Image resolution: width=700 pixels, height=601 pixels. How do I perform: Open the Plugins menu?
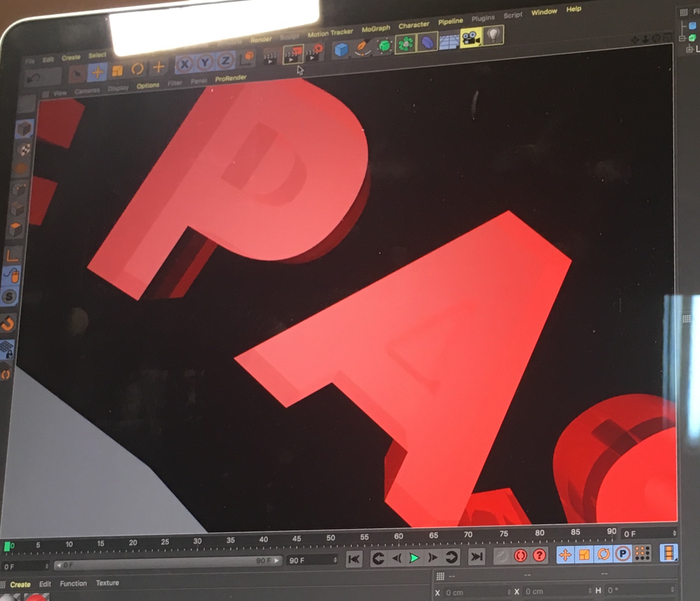tap(483, 18)
